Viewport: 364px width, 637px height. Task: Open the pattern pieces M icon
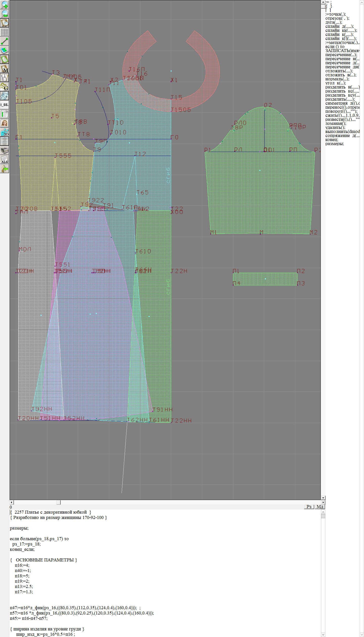(5, 69)
